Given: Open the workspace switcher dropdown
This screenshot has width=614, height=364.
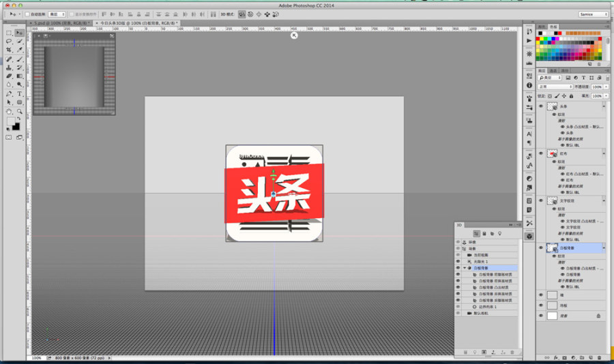Looking at the screenshot, I should (x=594, y=14).
